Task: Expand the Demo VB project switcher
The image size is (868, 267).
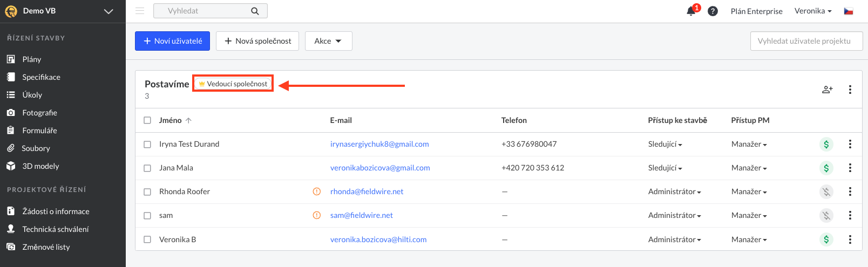Action: pos(109,11)
